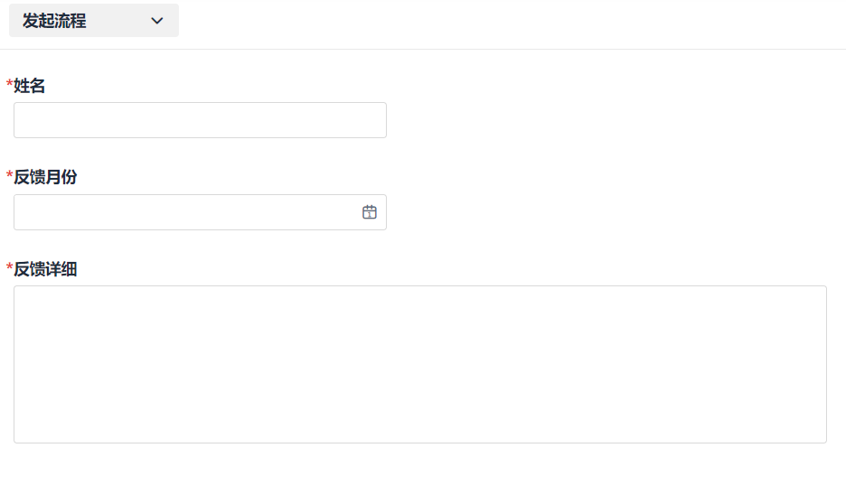Click the empty space right of 姓名 field
This screenshot has width=846, height=504.
615,120
